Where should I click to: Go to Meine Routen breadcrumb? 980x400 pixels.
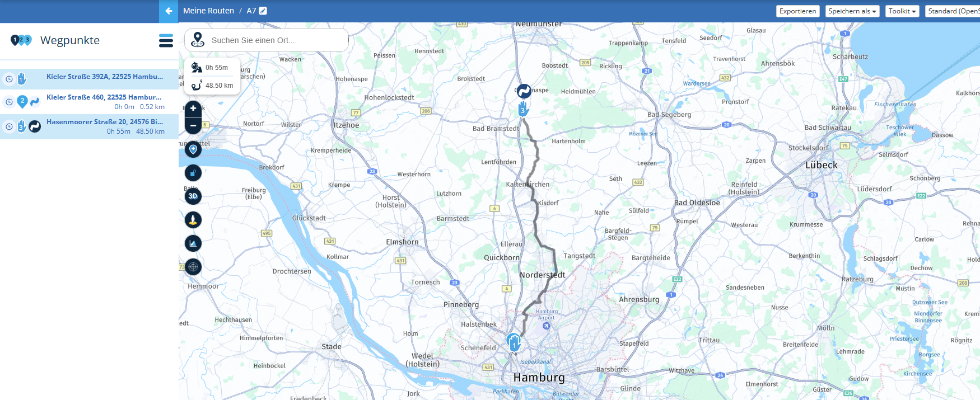[x=208, y=11]
